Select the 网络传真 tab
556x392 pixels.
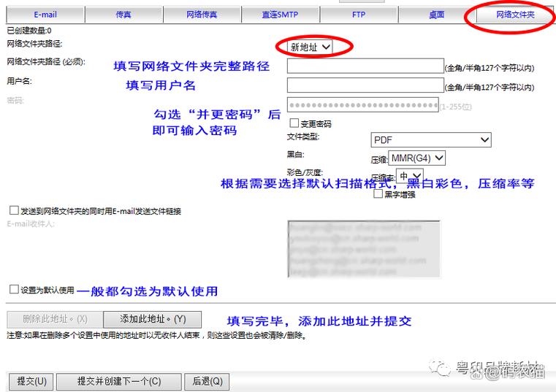pyautogui.click(x=202, y=15)
